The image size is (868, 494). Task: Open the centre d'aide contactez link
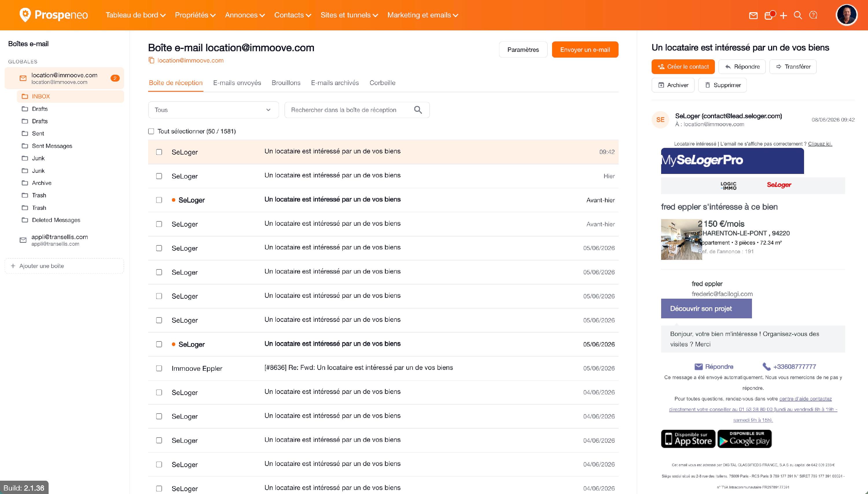(x=806, y=399)
